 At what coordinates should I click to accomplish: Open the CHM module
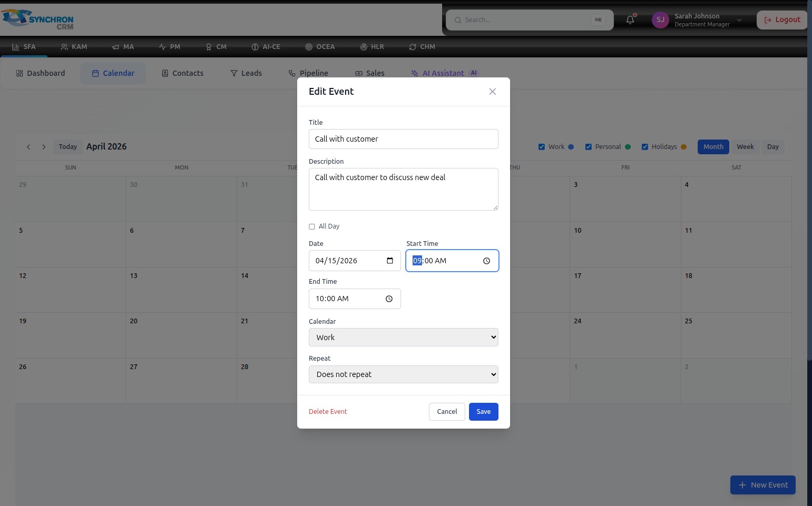(x=422, y=47)
